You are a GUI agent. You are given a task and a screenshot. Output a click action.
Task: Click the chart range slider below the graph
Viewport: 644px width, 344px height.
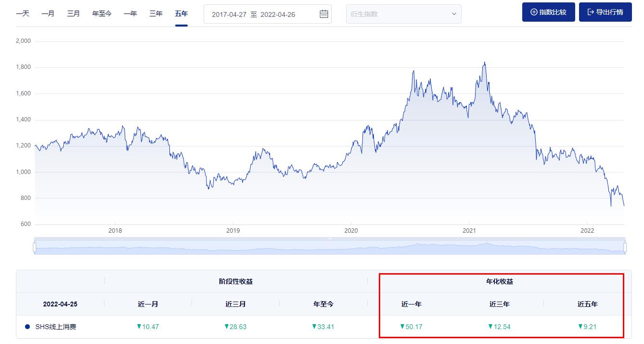tap(330, 246)
